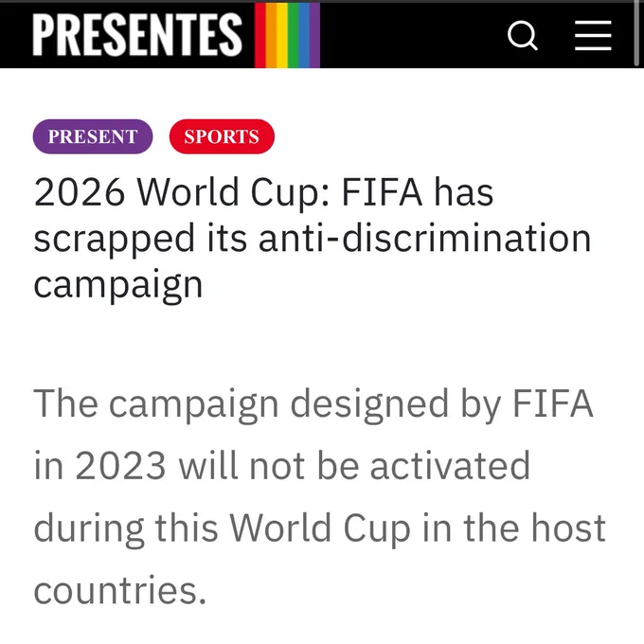Open the search magnifier icon
This screenshot has width=644, height=644.
[522, 36]
